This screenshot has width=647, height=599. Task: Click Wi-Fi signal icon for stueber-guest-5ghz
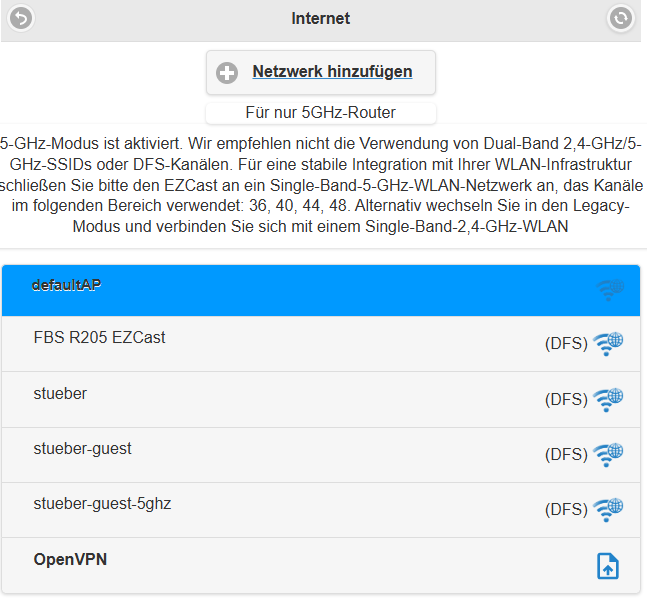(x=608, y=510)
